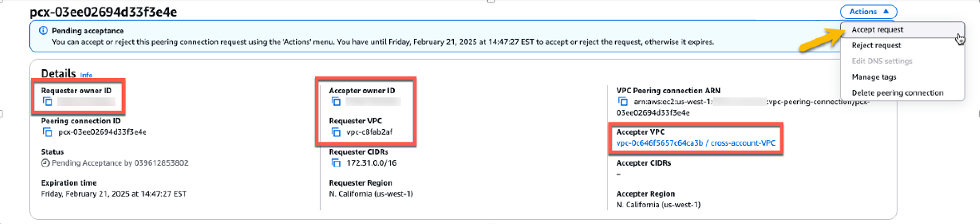Open the Info link beside Details
Image resolution: width=980 pixels, height=224 pixels.
tap(86, 75)
